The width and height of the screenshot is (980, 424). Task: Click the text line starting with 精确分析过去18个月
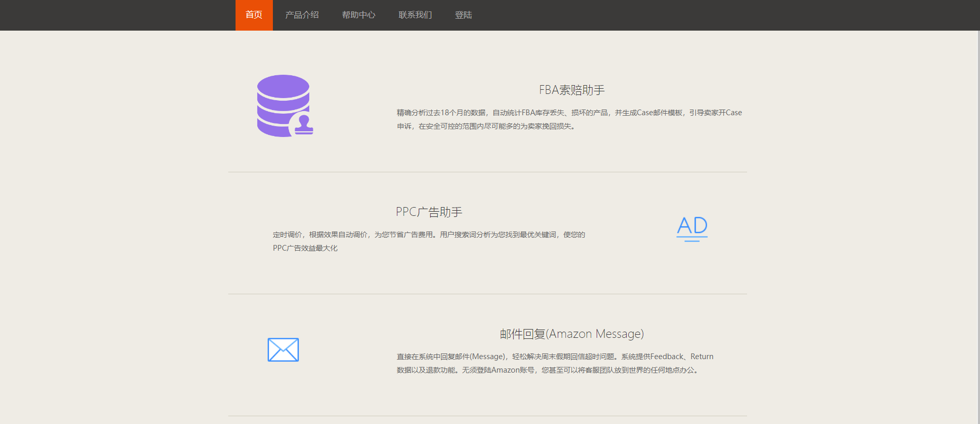(x=569, y=113)
